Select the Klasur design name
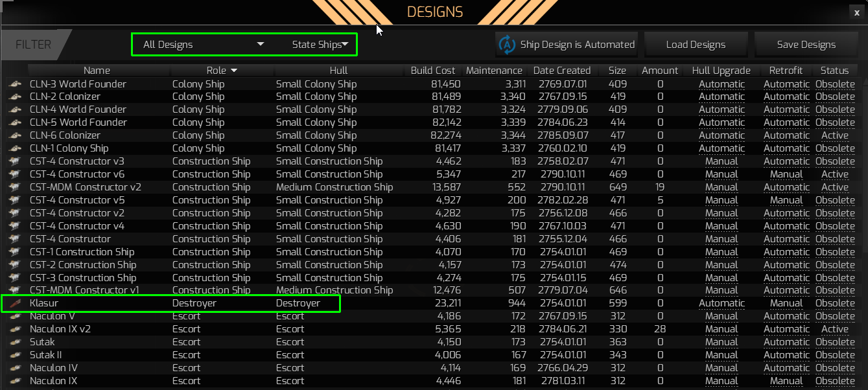 (x=44, y=303)
